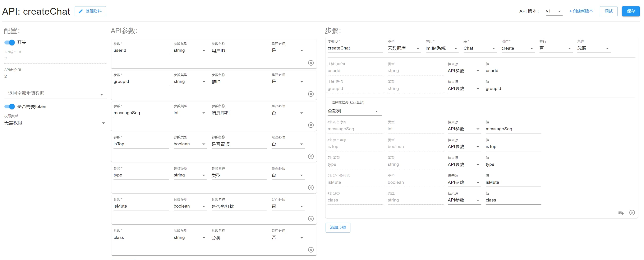
Task: Click the API参数 section heading
Action: [124, 31]
